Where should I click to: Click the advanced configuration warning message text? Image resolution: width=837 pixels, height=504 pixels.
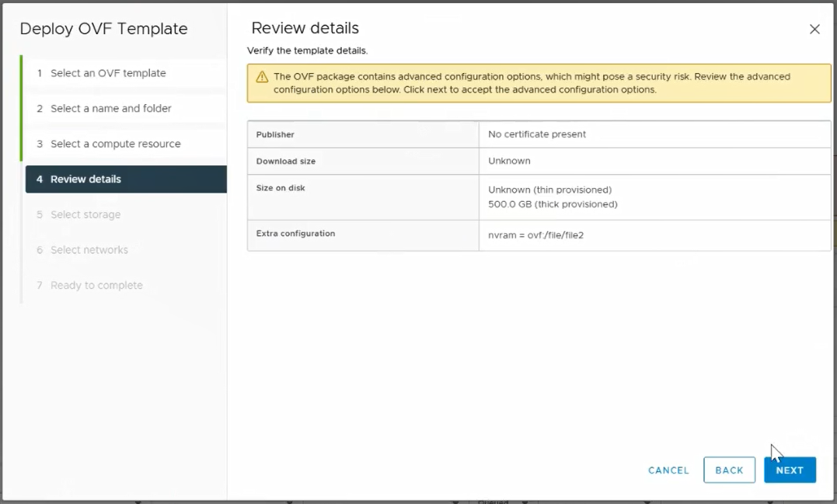tap(532, 83)
